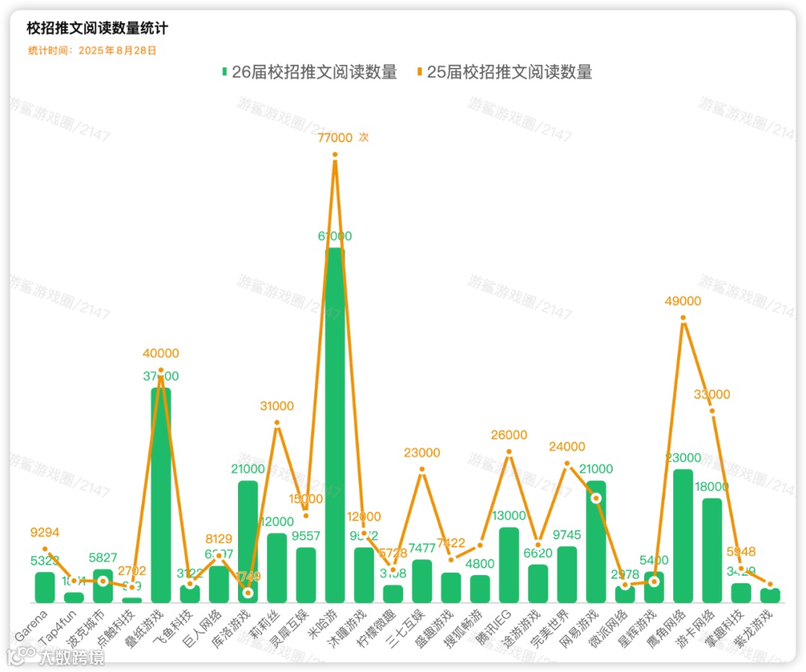Select the green bar for 完美世界
Image resolution: width=806 pixels, height=672 pixels.
[567, 574]
